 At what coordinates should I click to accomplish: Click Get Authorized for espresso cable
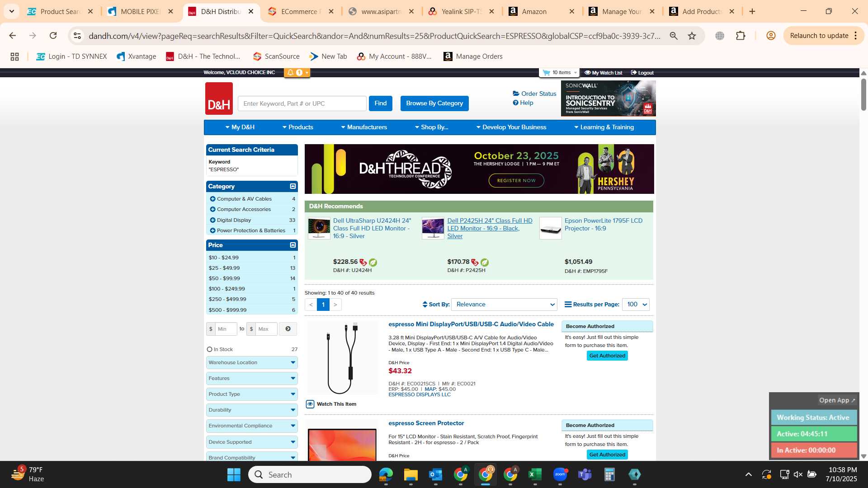coord(607,356)
